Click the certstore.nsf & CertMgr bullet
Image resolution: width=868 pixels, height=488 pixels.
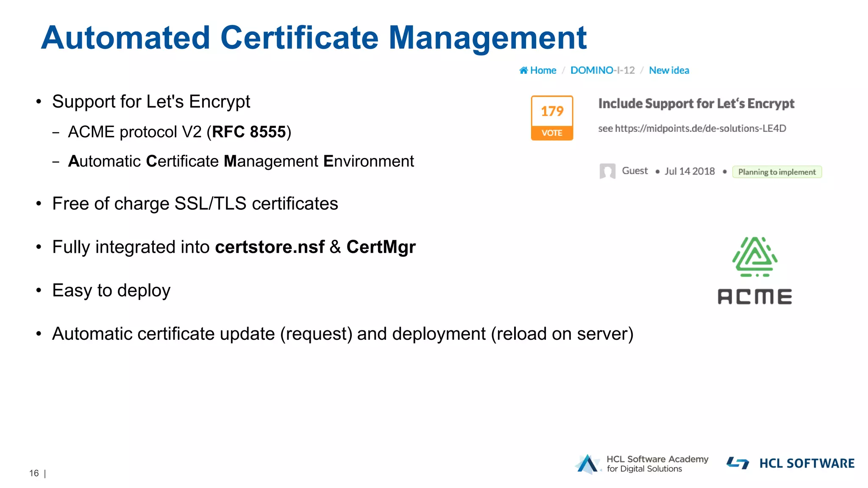pos(234,247)
